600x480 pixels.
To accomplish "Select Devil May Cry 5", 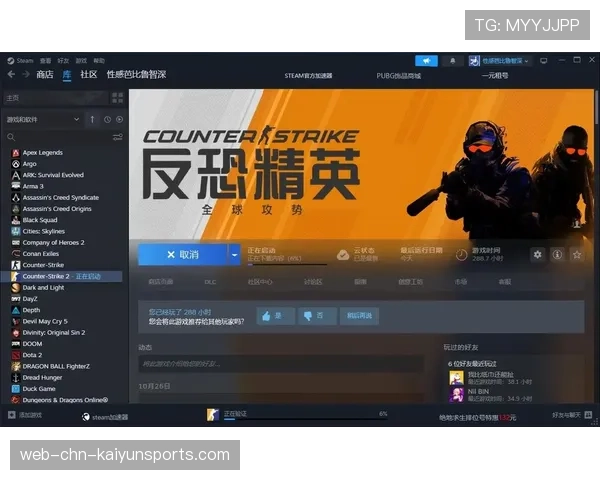I will tap(45, 321).
